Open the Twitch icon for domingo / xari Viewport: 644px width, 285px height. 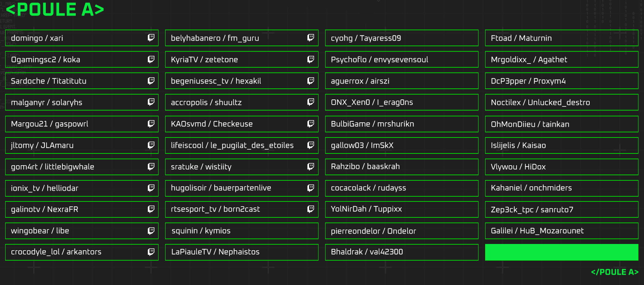coord(151,38)
